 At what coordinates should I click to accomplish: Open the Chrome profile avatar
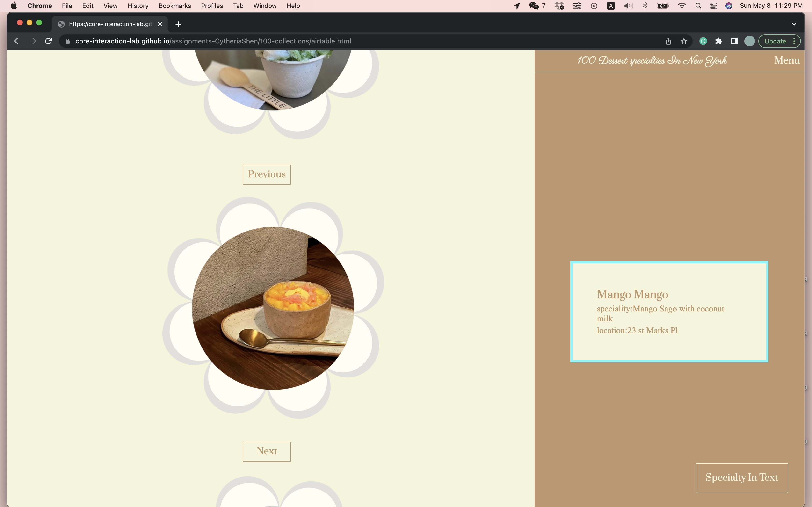750,41
